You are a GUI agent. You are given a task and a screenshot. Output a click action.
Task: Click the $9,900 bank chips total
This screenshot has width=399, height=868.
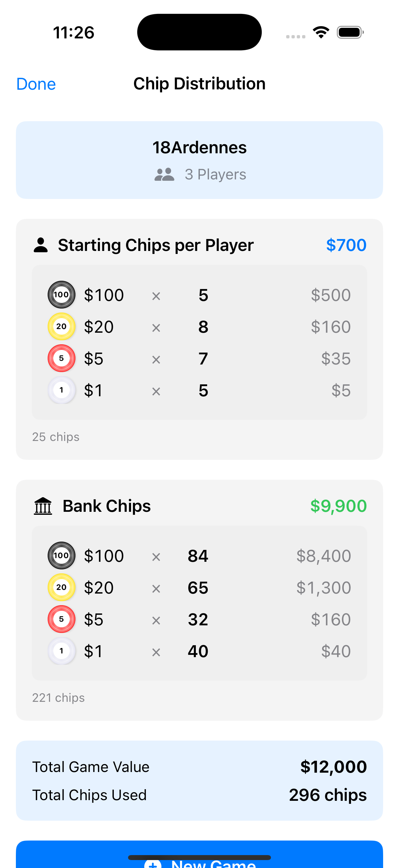(338, 506)
